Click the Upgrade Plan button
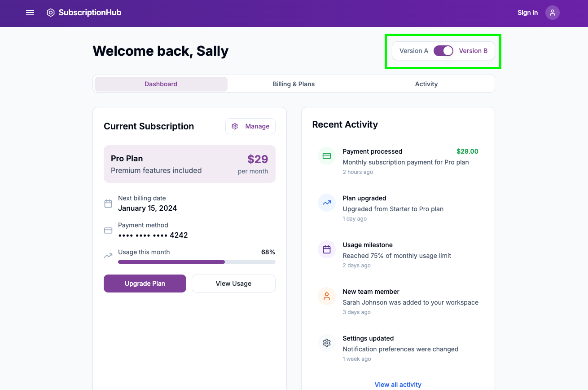 point(145,284)
